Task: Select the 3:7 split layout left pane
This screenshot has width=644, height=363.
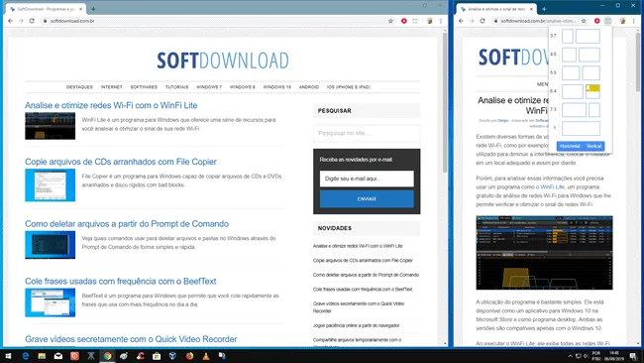Action: [x=567, y=36]
